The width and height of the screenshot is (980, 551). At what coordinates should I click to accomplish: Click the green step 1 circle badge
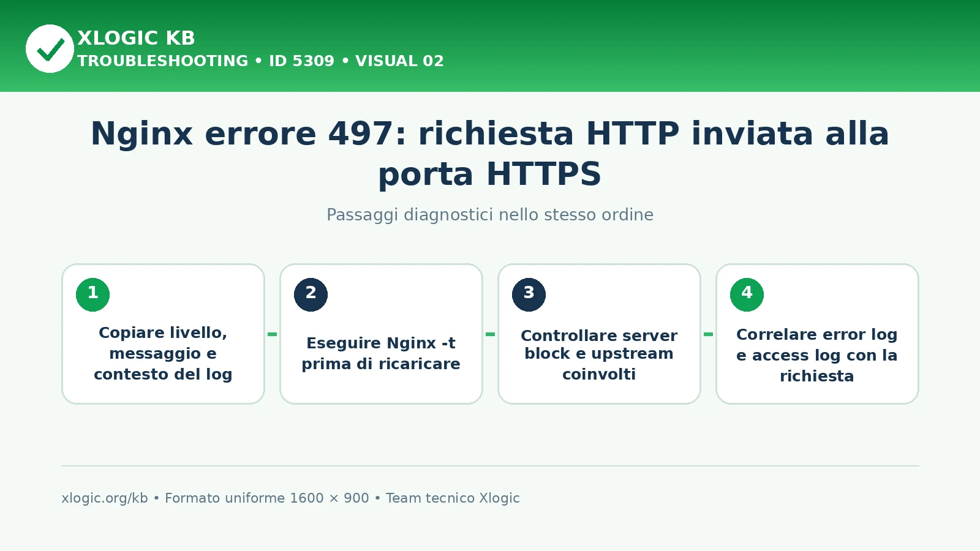coord(92,294)
